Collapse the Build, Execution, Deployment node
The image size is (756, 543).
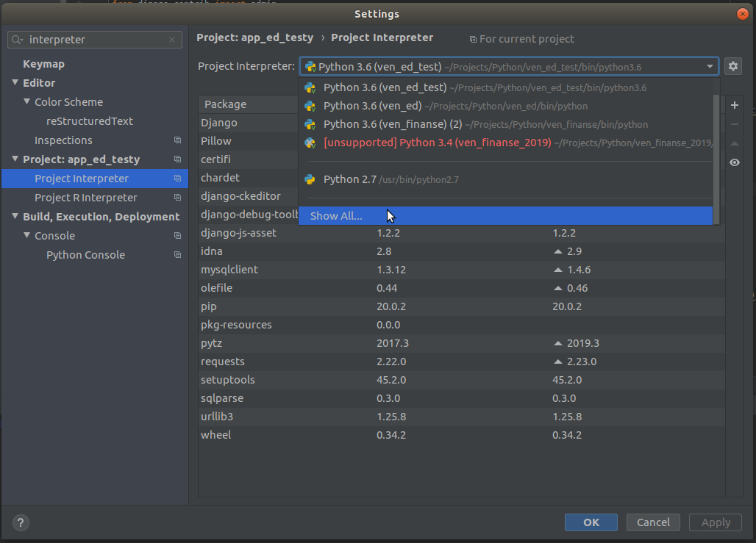click(15, 216)
